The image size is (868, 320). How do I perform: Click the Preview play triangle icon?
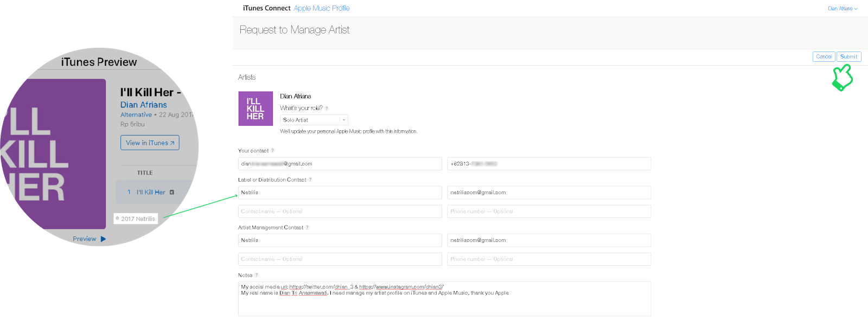[x=103, y=239]
